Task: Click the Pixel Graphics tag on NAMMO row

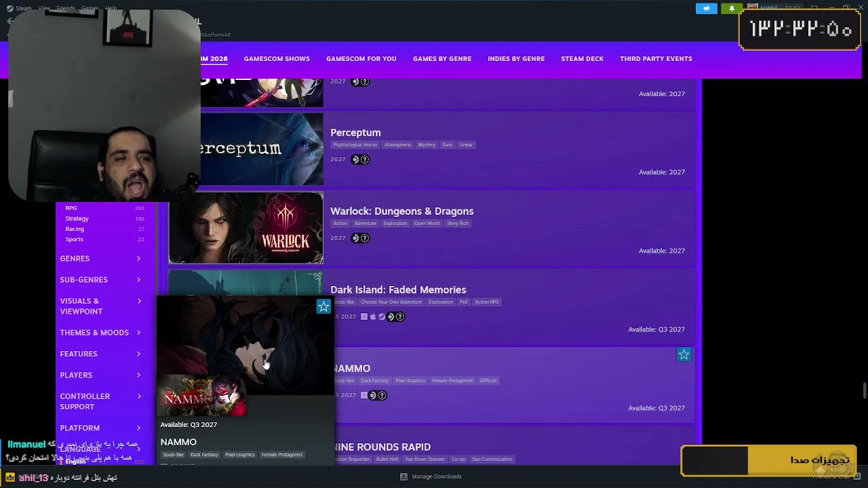Action: [x=410, y=381]
